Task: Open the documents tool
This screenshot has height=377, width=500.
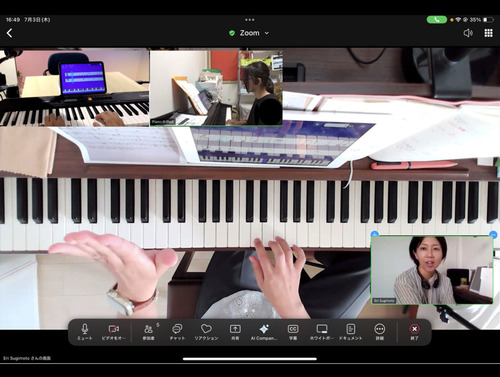Action: click(x=351, y=332)
